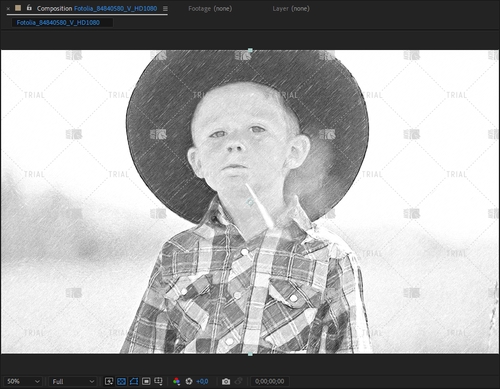The height and width of the screenshot is (389, 500).
Task: Click the Composition panel color label square
Action: pos(18,8)
